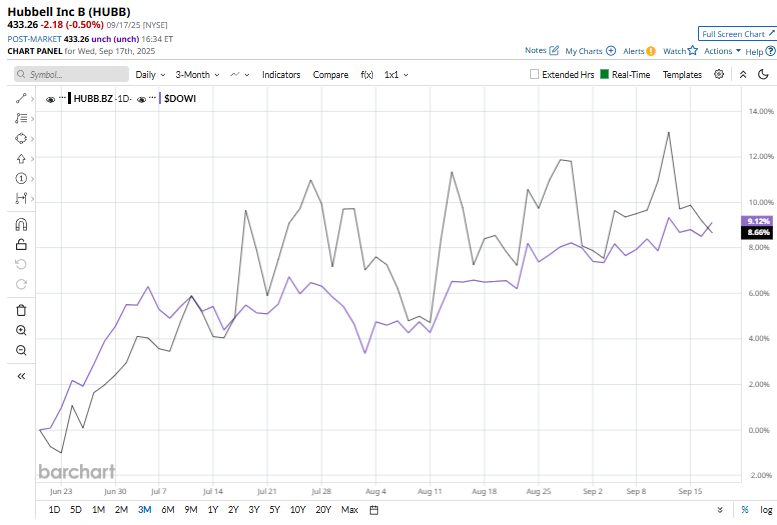Collapse the chart header with double chevron

(743, 74)
